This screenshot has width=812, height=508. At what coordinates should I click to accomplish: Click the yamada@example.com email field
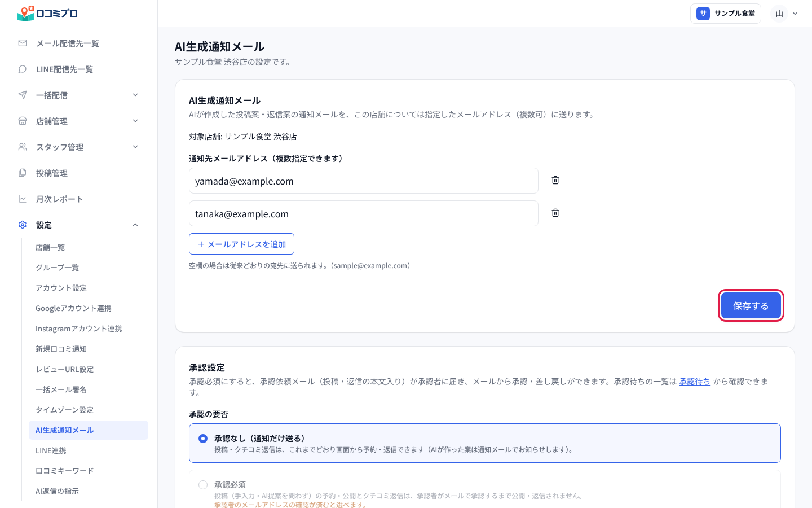click(364, 181)
